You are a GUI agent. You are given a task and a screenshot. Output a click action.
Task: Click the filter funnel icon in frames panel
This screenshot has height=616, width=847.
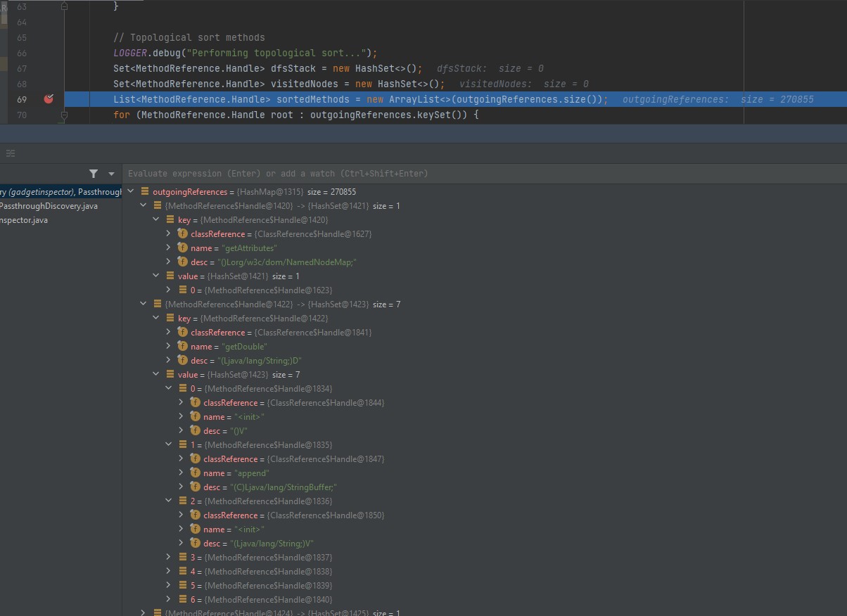pos(94,174)
